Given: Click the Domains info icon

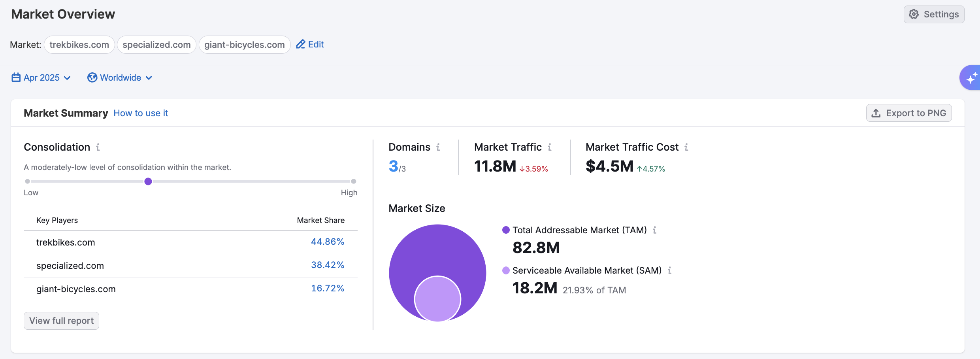Looking at the screenshot, I should (438, 147).
